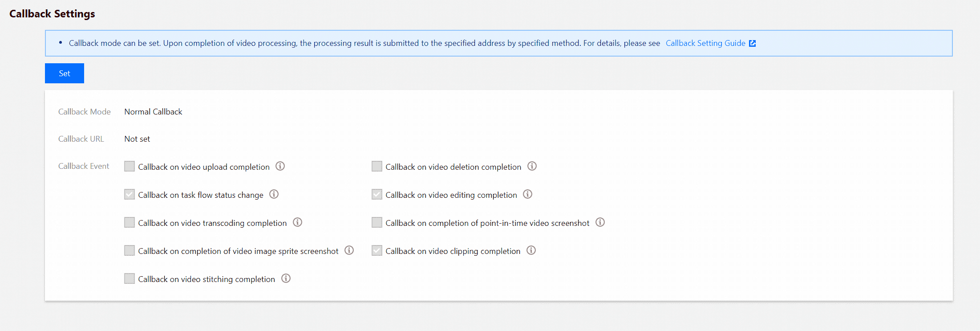Click info icon next to task flow status change

coord(274,194)
